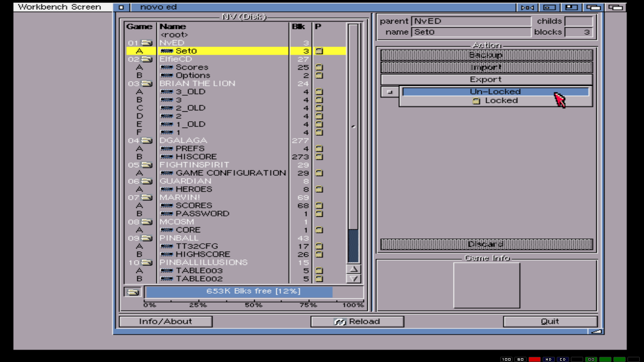Click the disk icon next to GAME CONFIGURATION
644x362 pixels.
coord(166,173)
